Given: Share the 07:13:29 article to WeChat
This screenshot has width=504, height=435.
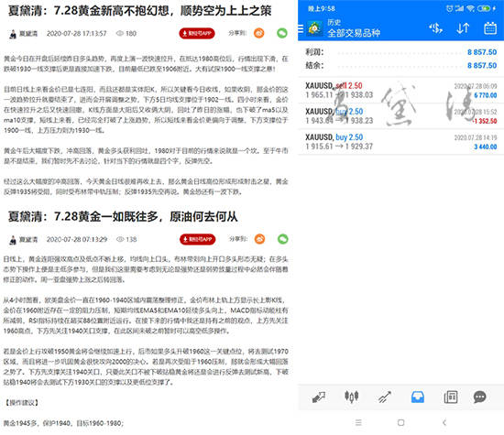Looking at the screenshot, I should tap(282, 239).
